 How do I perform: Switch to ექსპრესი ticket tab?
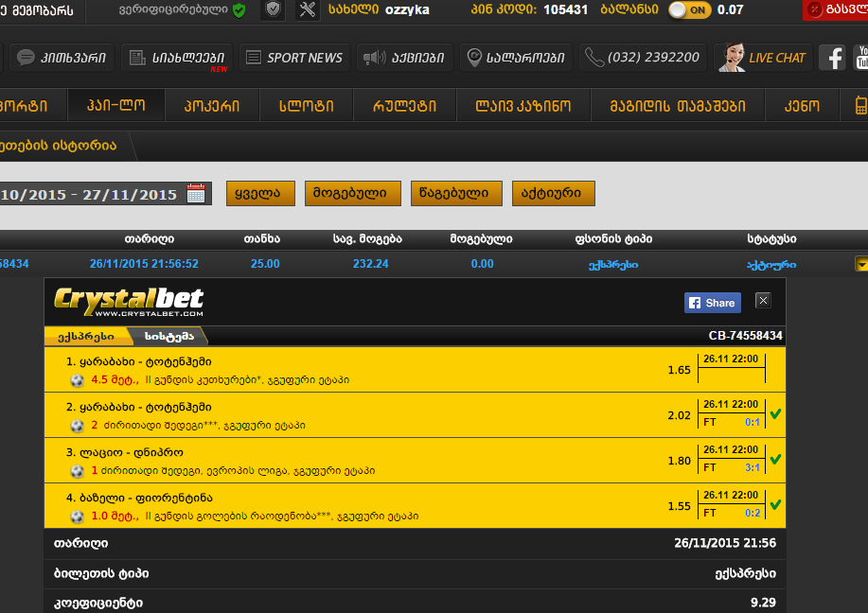pos(86,336)
